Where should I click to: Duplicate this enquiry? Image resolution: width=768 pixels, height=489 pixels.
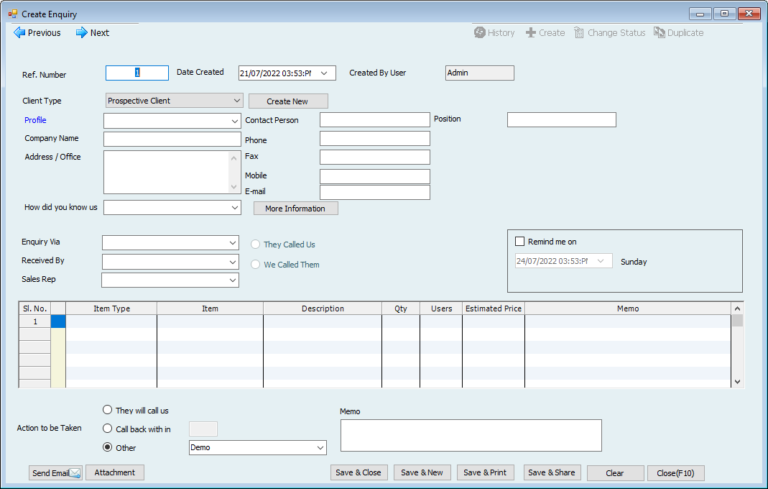click(x=678, y=33)
